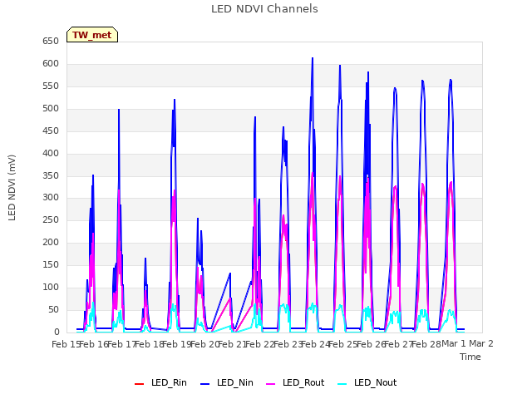Image resolution: width=532 pixels, height=399 pixels.
Task: Click the y-axis label LED NDVI (mV)
Action: pyautogui.click(x=12, y=187)
